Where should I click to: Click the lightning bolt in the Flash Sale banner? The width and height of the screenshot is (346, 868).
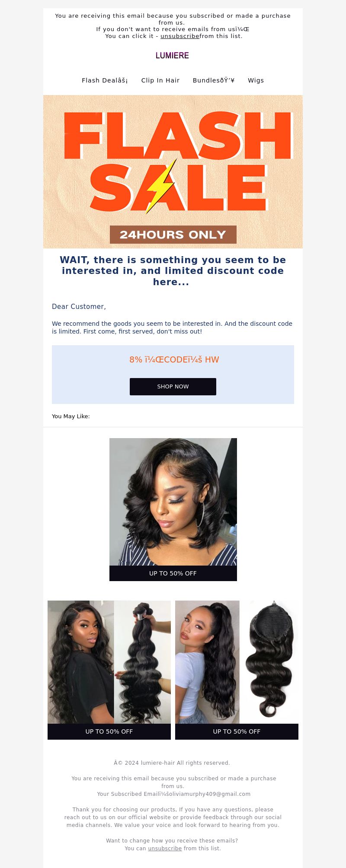pyautogui.click(x=161, y=186)
